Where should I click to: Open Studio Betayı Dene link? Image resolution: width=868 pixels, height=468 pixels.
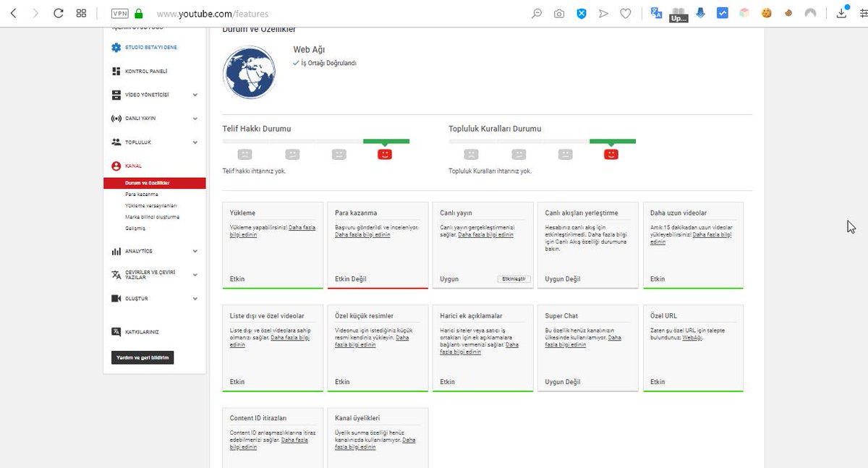(x=151, y=48)
